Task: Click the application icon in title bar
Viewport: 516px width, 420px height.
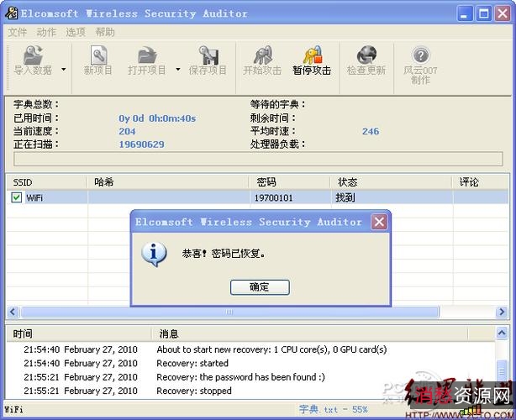Action: click(11, 13)
